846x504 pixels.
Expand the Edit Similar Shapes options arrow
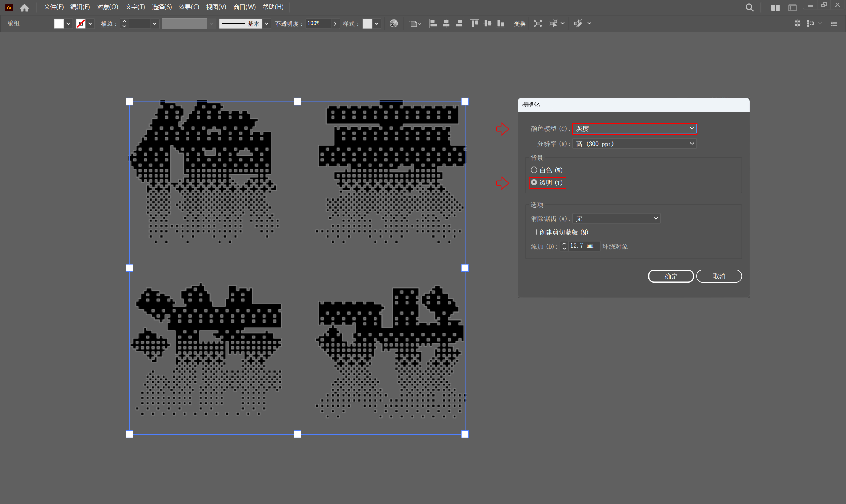point(589,23)
